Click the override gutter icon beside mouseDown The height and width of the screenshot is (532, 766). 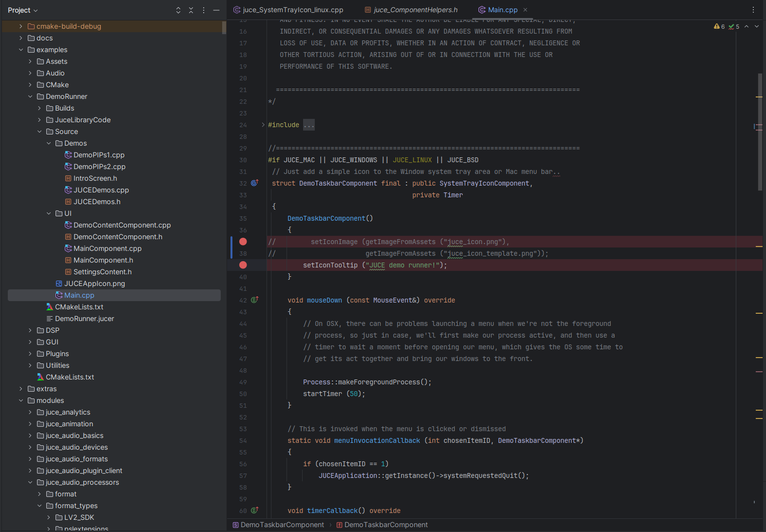[x=254, y=300]
